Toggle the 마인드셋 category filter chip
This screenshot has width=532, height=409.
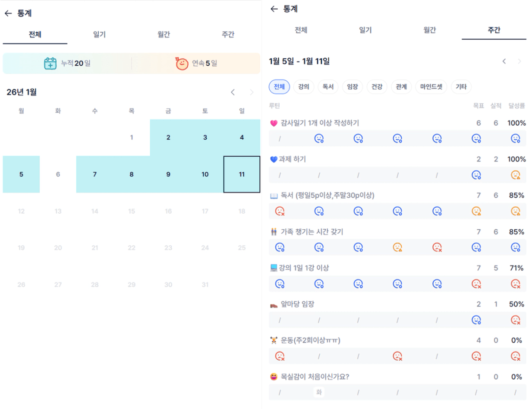(431, 87)
